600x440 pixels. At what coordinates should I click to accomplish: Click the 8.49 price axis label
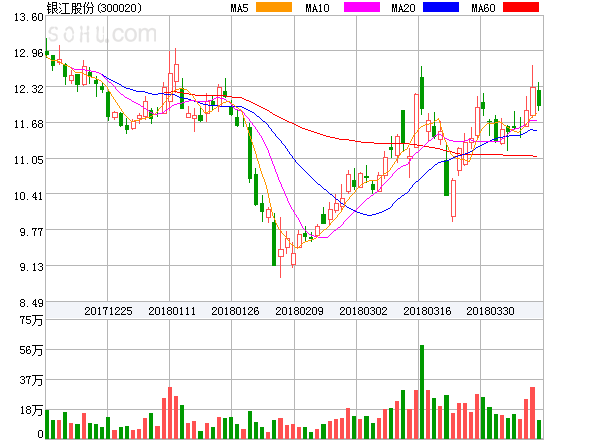31,303
